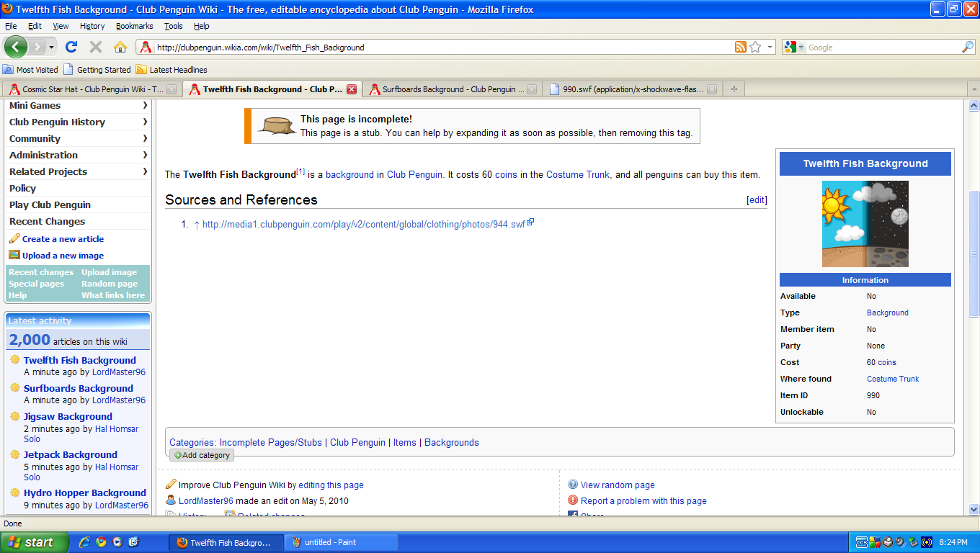Click the Google search box
Image resolution: width=980 pixels, height=553 pixels.
(x=883, y=48)
